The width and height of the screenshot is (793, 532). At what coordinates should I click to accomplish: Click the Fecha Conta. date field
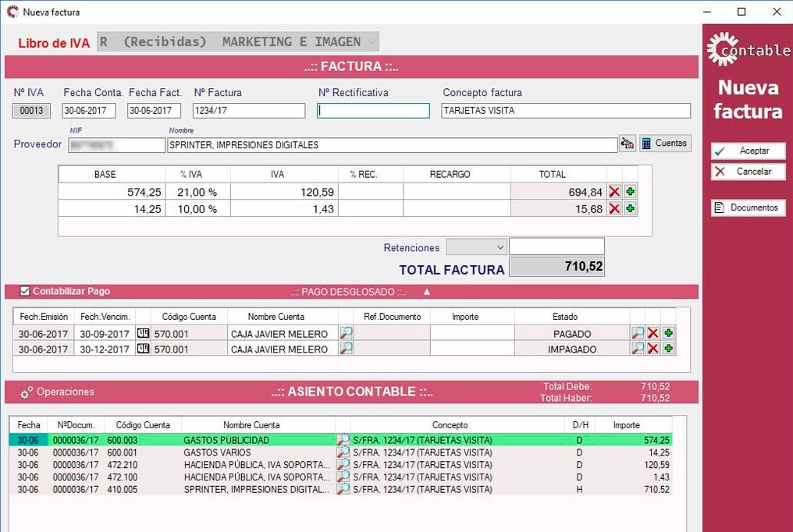point(89,111)
